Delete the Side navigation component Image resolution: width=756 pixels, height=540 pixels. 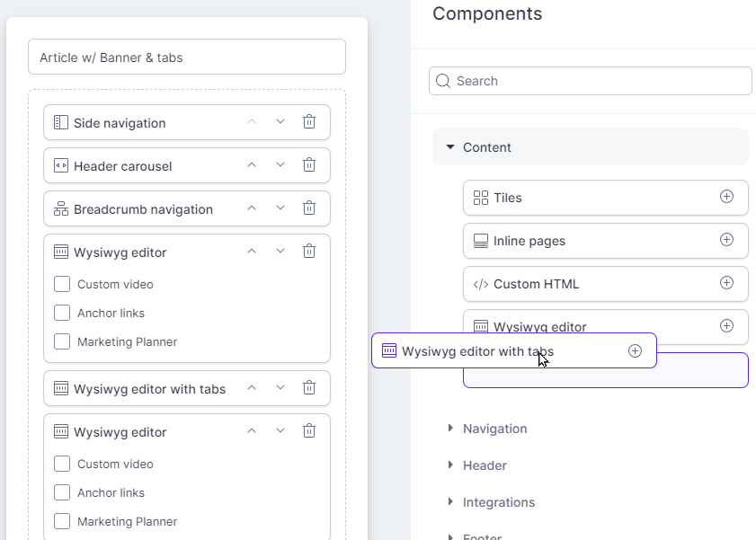tap(309, 122)
